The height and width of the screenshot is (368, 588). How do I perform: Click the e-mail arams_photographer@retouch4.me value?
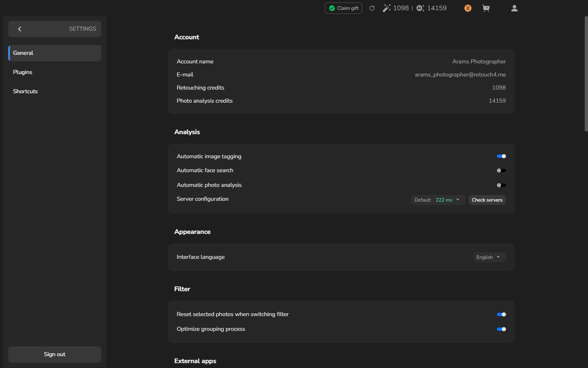click(460, 75)
